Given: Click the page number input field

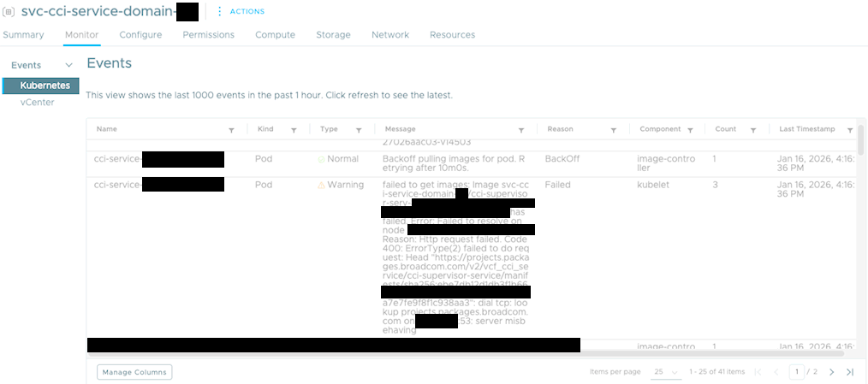Looking at the screenshot, I should (798, 372).
